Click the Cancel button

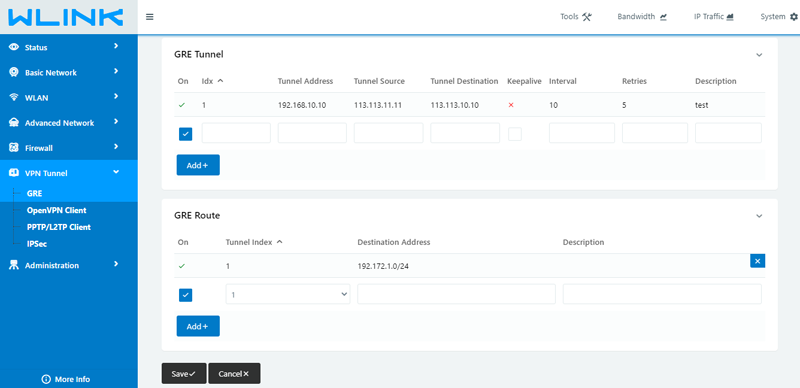coord(234,374)
